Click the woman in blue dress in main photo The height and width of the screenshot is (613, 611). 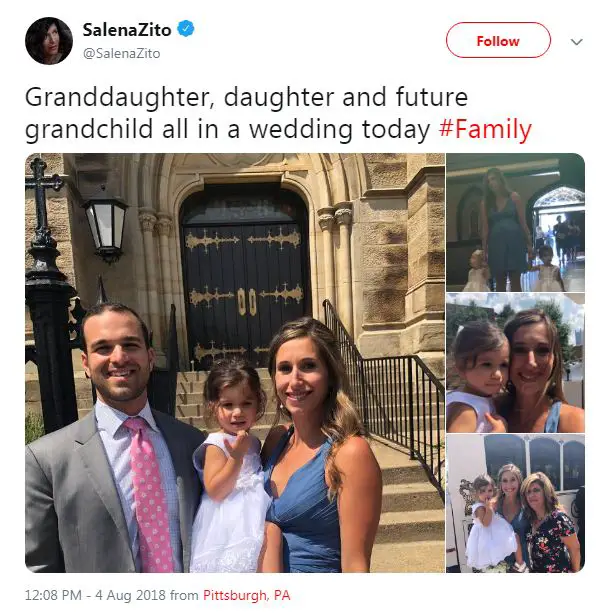click(x=319, y=446)
